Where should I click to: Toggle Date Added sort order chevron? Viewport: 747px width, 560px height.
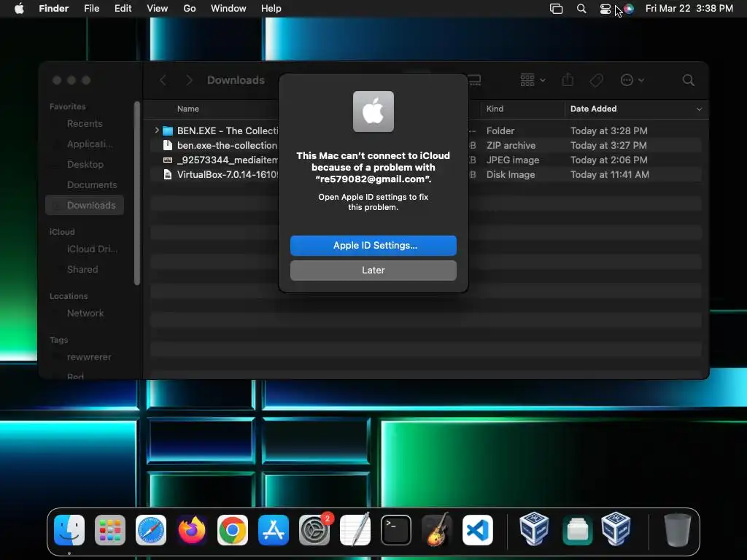(x=699, y=109)
